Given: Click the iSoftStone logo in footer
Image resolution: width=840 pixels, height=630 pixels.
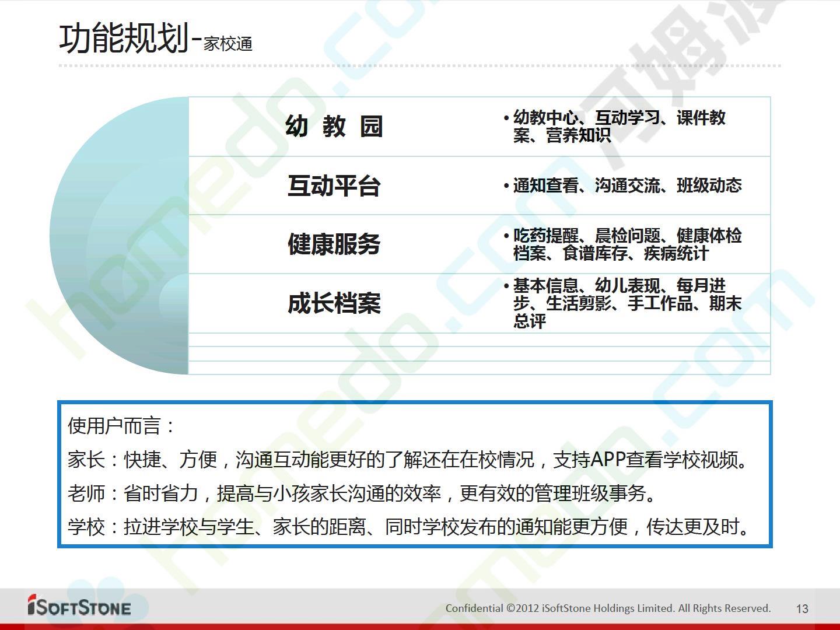Looking at the screenshot, I should coord(79,606).
